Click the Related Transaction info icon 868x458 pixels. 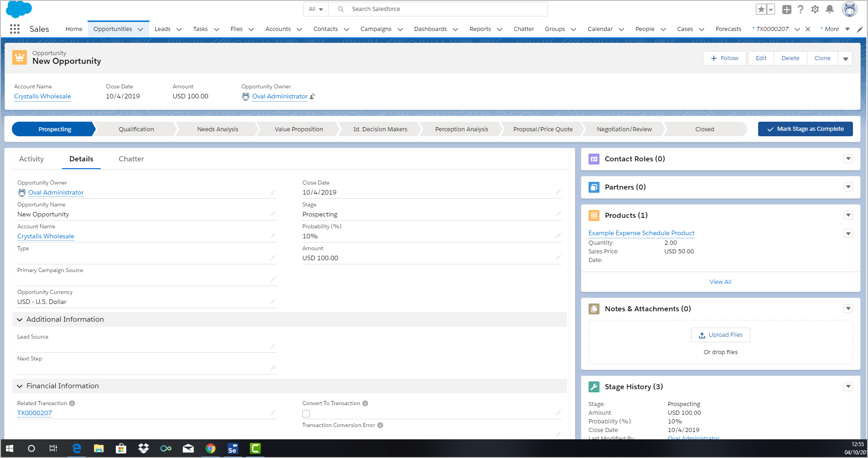(x=72, y=403)
